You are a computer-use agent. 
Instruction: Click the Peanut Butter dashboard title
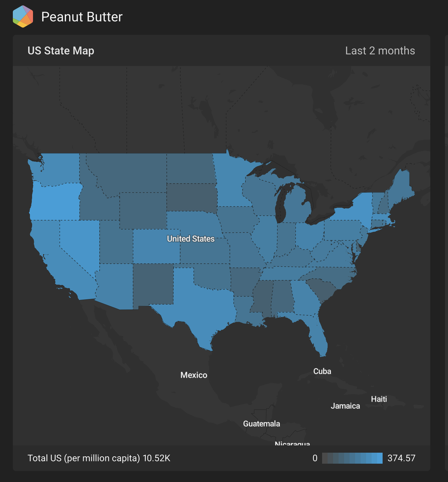[x=82, y=17]
